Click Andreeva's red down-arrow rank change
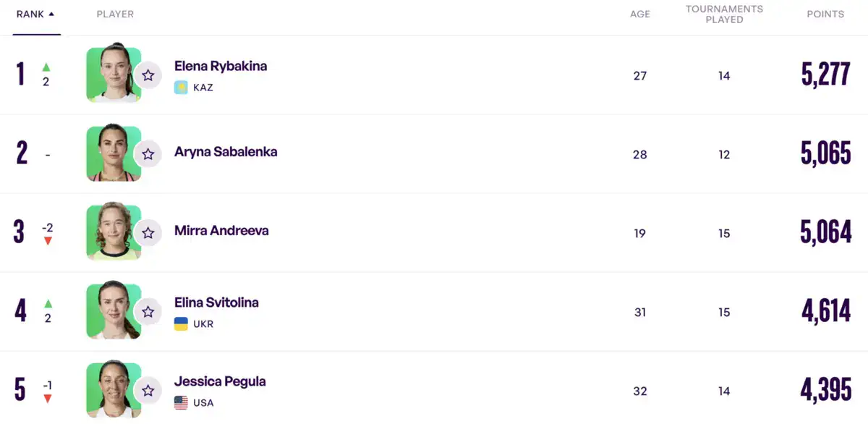 pos(48,241)
